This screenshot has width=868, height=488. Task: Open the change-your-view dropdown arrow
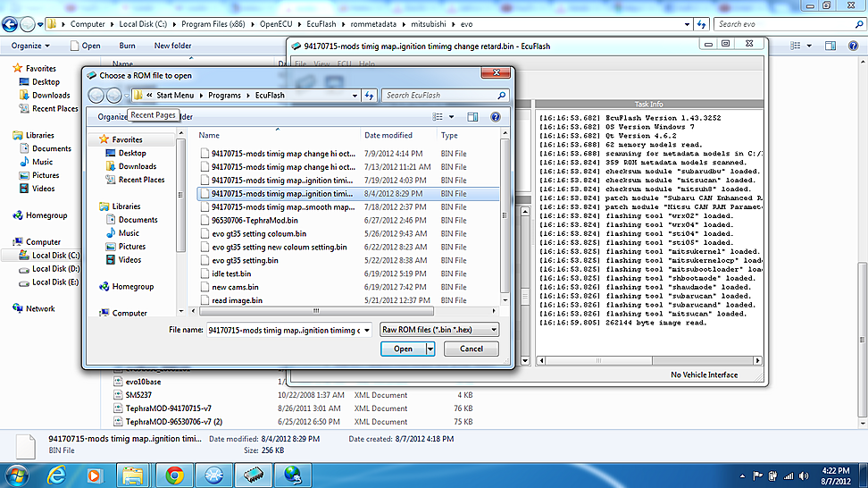(x=453, y=116)
